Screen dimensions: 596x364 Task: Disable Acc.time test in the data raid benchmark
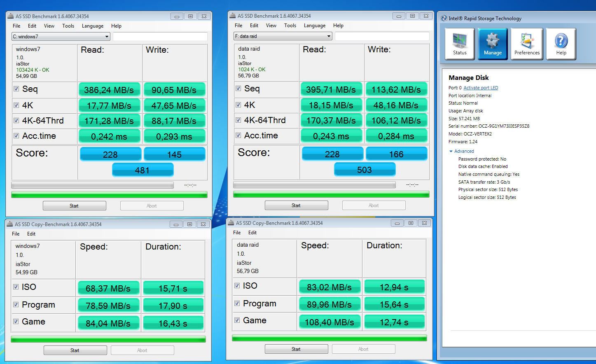pyautogui.click(x=238, y=135)
